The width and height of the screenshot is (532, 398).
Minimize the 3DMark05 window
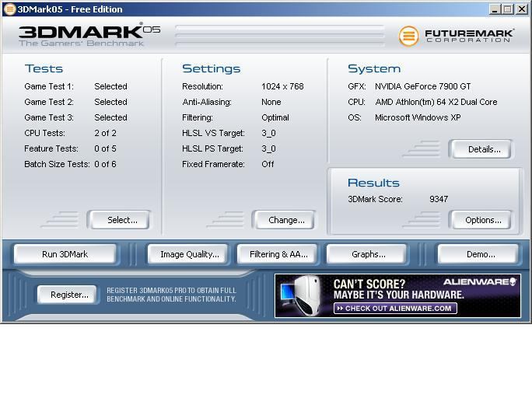click(x=495, y=9)
